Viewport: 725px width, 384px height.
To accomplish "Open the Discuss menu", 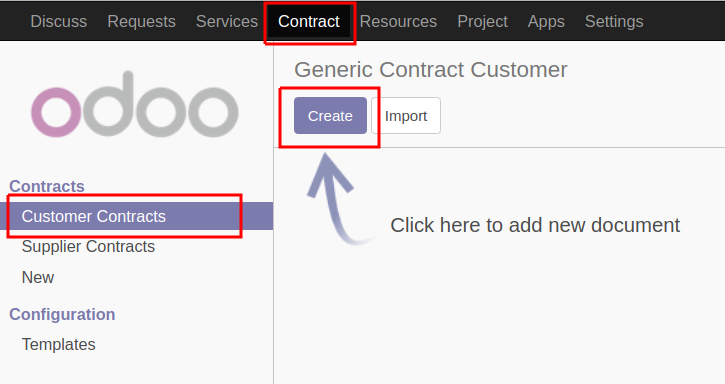I will click(59, 21).
